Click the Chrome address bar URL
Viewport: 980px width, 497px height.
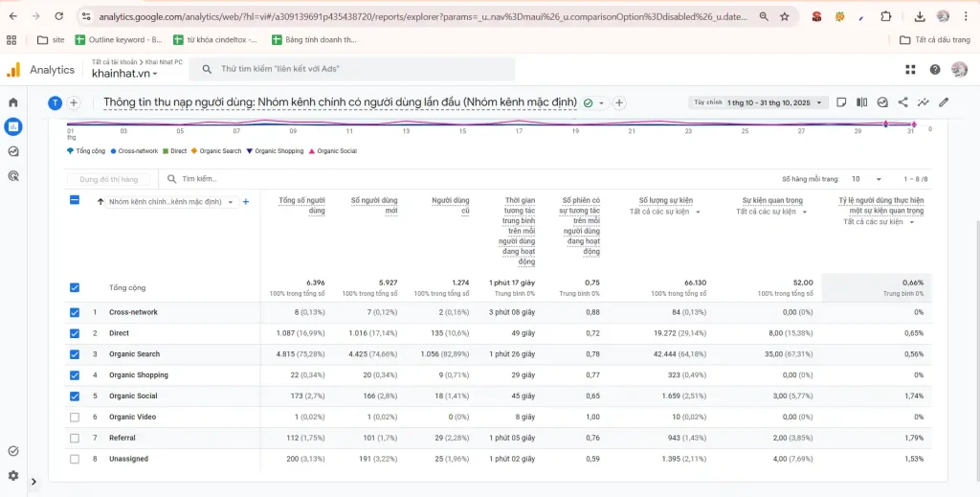click(x=422, y=17)
